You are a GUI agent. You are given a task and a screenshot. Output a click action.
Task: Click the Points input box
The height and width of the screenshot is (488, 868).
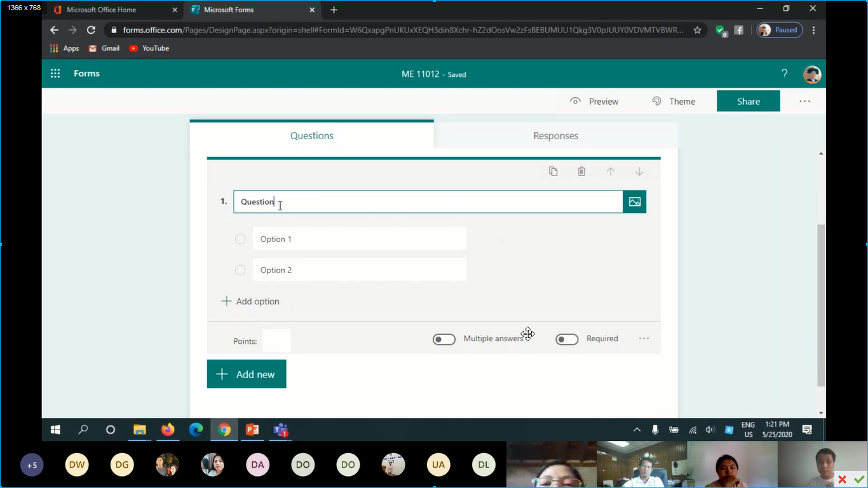pos(276,341)
